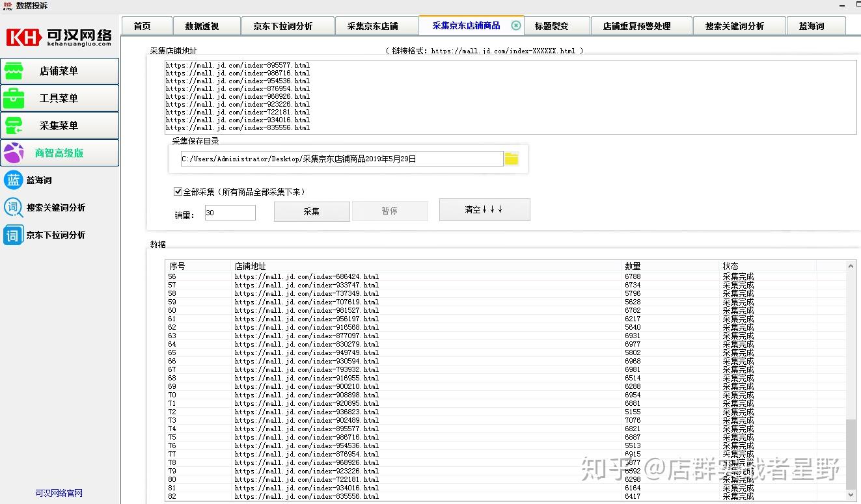Click 采集完成 status in row 72
The height and width of the screenshot is (504, 861).
pos(738,412)
